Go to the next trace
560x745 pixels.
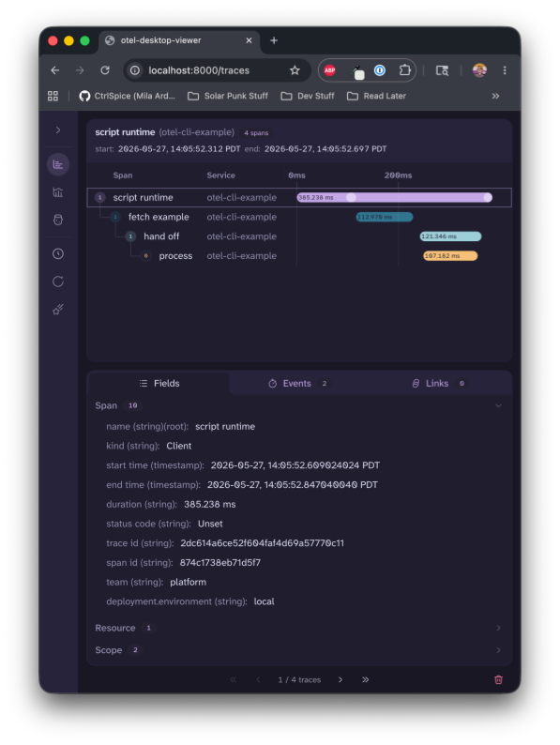[341, 680]
